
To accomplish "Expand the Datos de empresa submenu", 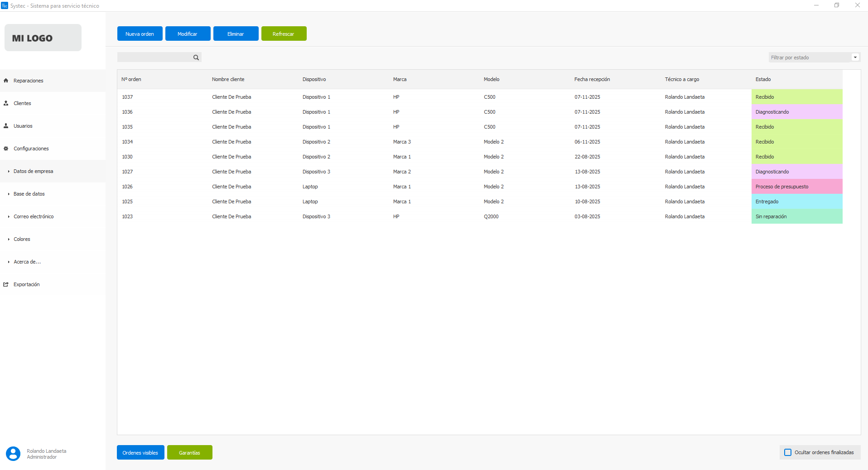I will tap(33, 171).
